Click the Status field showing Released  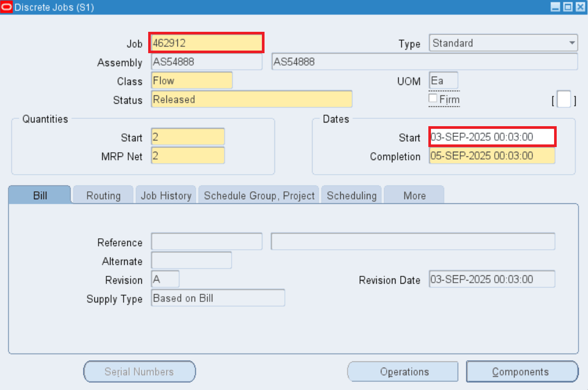(251, 99)
